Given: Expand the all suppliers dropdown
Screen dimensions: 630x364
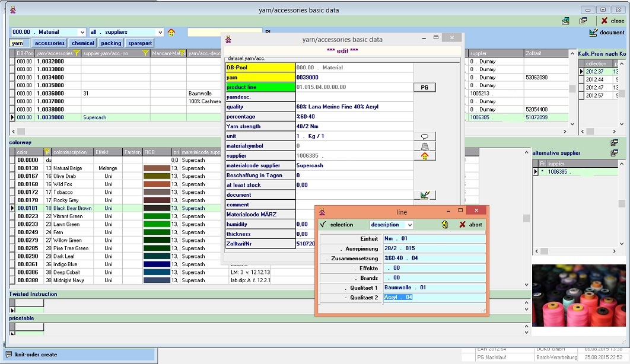Looking at the screenshot, I should pos(160,32).
